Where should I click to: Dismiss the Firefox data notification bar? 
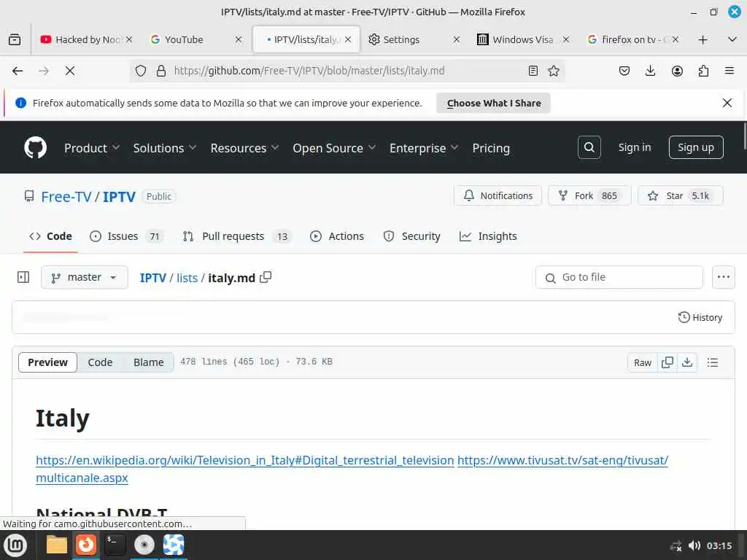tap(727, 103)
